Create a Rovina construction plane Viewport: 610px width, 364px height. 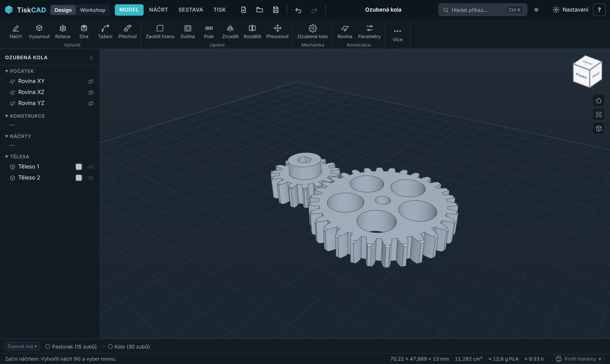345,32
